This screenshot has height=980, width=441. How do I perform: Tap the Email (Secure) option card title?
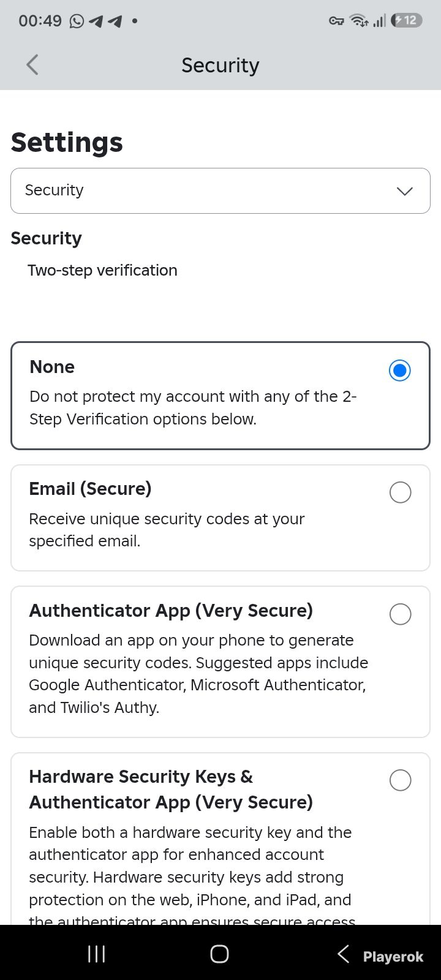tap(90, 489)
